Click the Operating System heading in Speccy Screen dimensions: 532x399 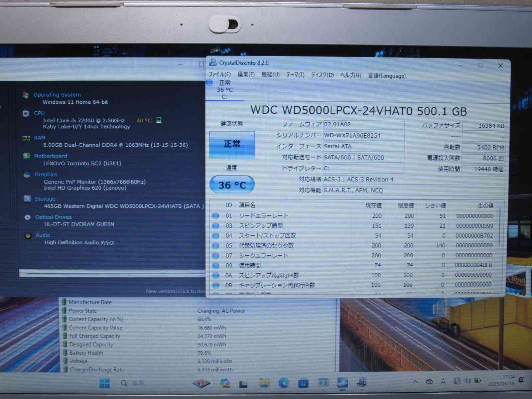click(x=57, y=95)
